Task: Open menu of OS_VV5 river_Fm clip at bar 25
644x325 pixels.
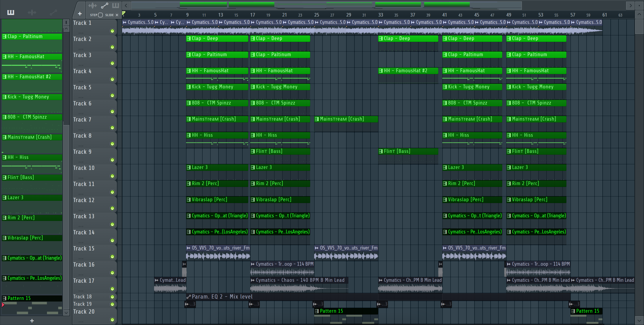Action: pos(317,248)
